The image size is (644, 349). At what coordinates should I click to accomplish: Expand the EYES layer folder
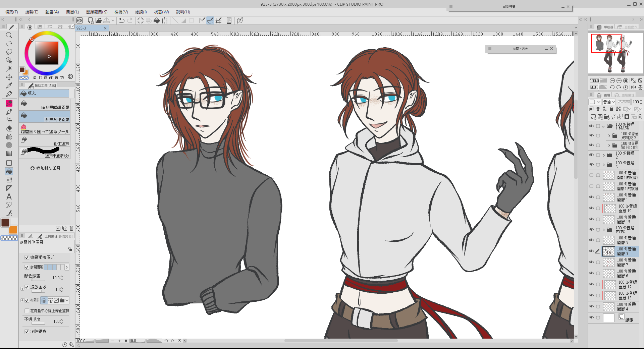(x=604, y=230)
